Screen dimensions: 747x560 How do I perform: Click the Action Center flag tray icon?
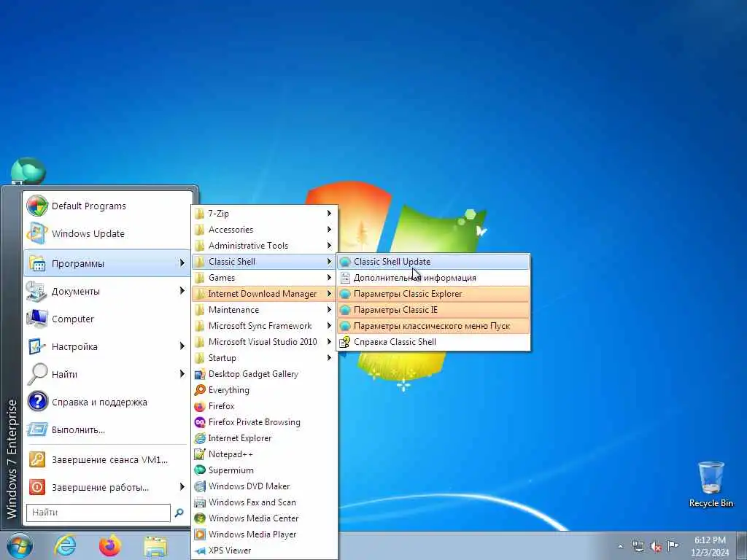click(x=673, y=546)
